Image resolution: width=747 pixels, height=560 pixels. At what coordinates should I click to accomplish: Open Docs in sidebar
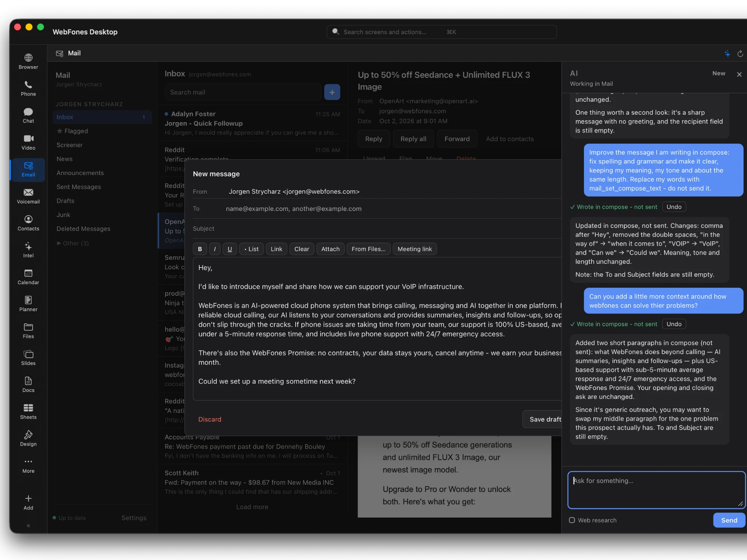click(x=28, y=384)
